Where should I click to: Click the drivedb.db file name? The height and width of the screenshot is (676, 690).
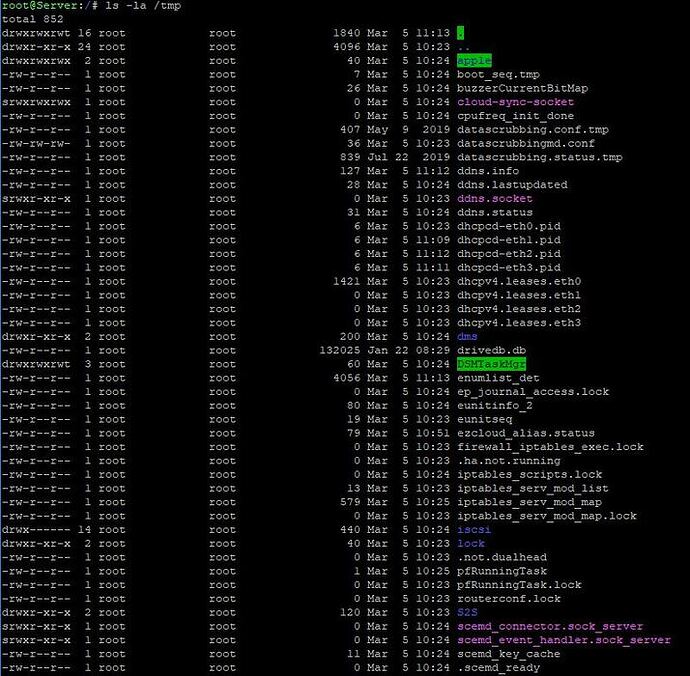492,351
